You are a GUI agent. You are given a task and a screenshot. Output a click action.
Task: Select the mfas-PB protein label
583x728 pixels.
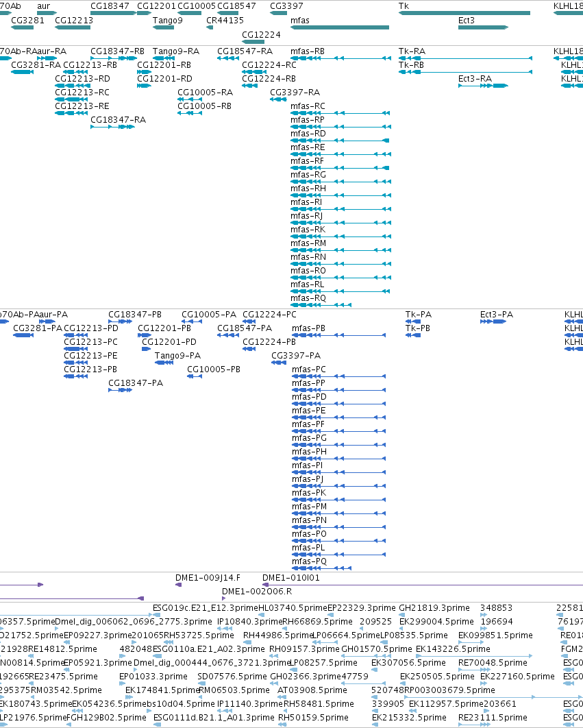[309, 328]
